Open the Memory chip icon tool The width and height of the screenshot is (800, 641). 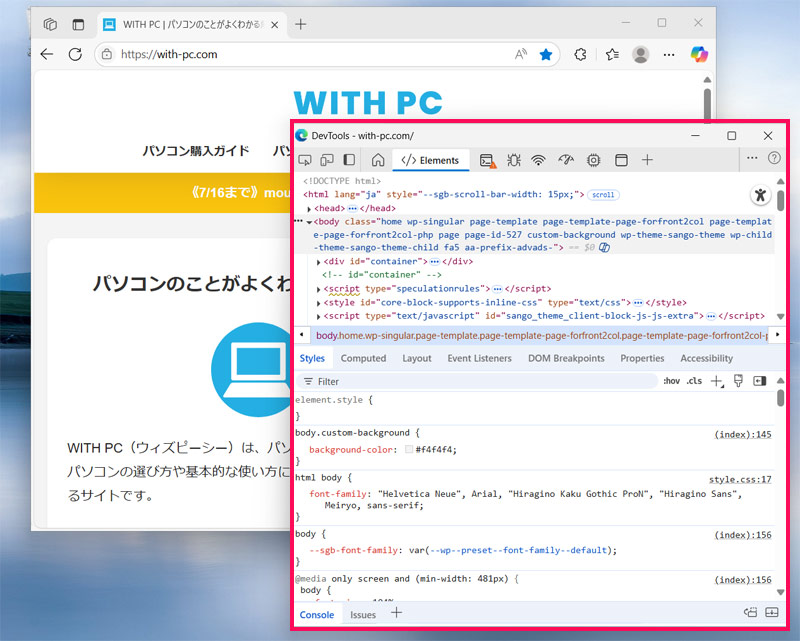(593, 160)
